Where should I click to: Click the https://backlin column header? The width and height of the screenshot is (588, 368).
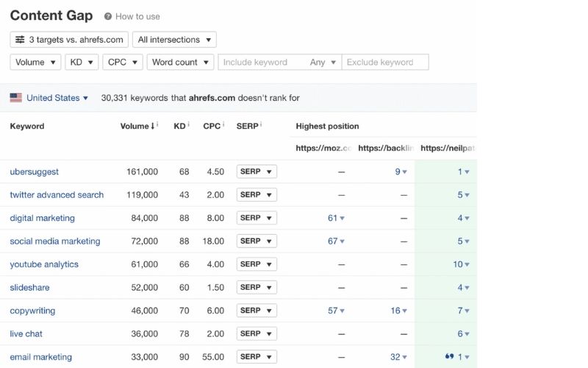coord(386,148)
